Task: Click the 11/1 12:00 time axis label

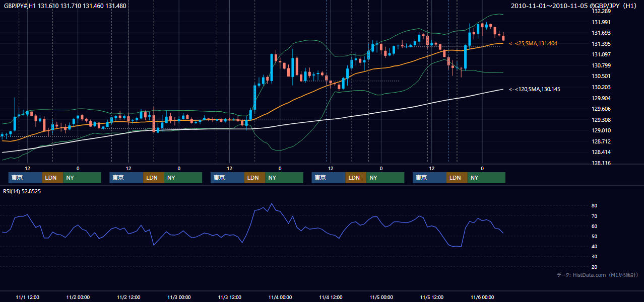Action: point(28,297)
